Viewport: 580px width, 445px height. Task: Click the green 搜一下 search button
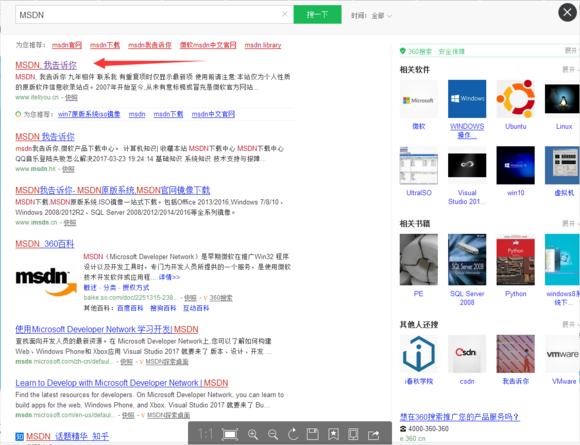pos(317,14)
